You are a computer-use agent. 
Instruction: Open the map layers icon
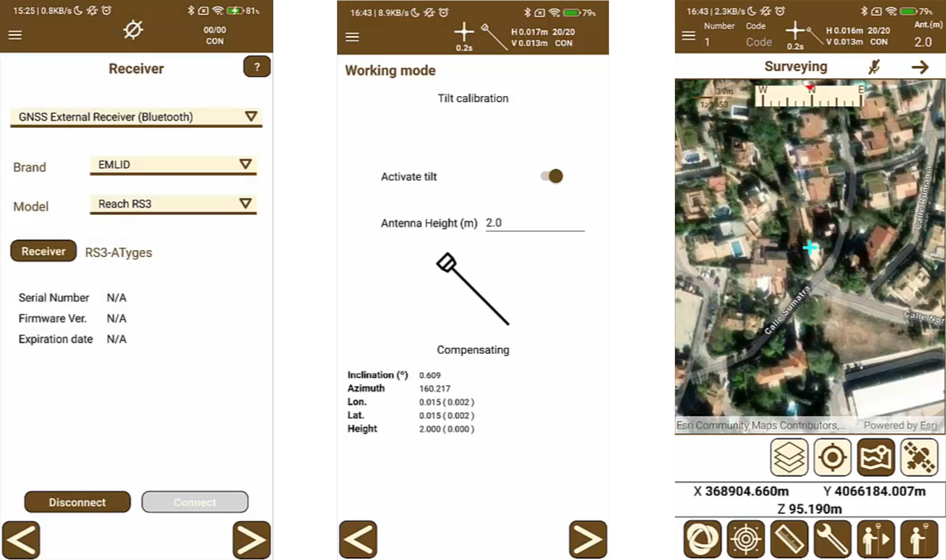point(789,457)
